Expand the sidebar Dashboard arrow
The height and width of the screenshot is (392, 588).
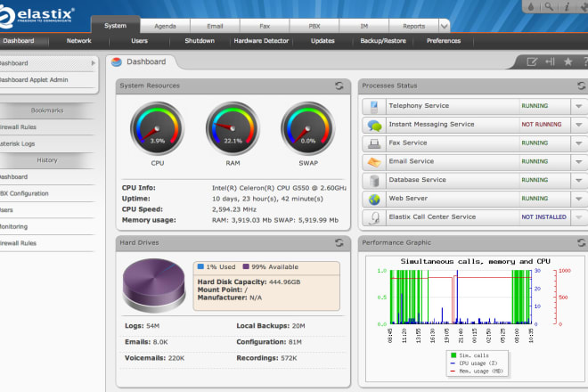(x=93, y=63)
